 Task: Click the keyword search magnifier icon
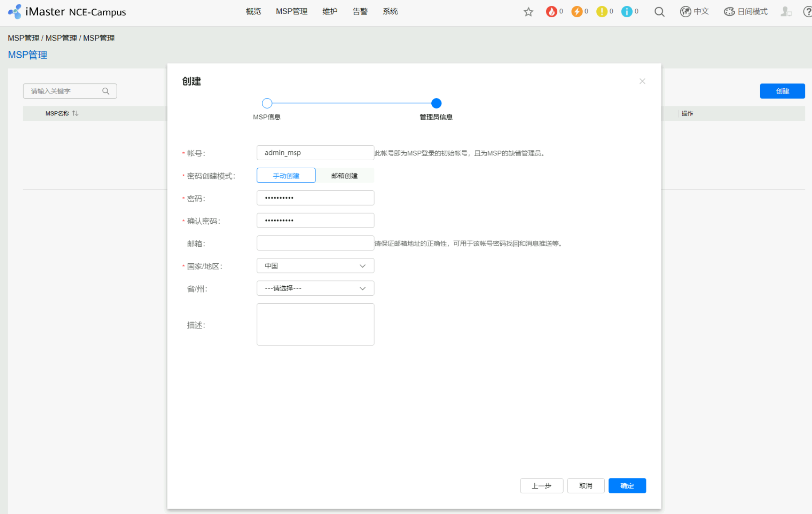pyautogui.click(x=106, y=91)
